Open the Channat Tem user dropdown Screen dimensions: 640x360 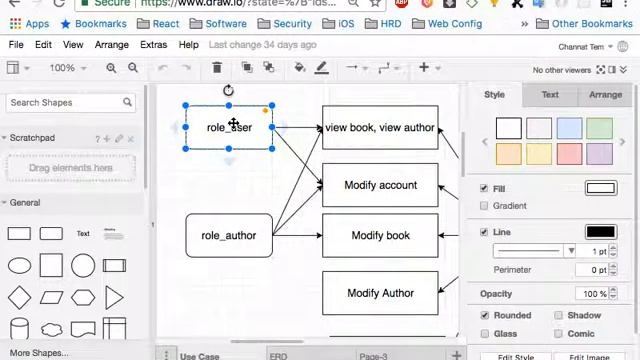pos(585,47)
